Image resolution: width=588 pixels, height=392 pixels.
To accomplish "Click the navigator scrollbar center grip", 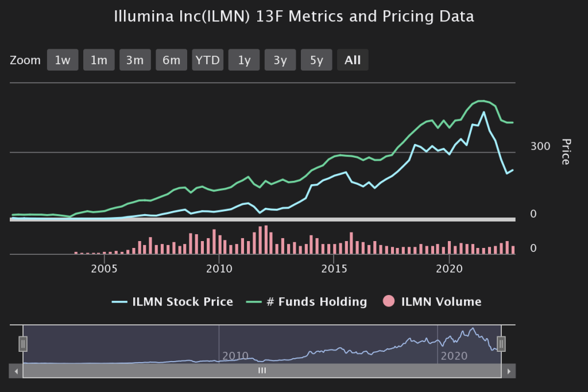I will click(x=262, y=371).
